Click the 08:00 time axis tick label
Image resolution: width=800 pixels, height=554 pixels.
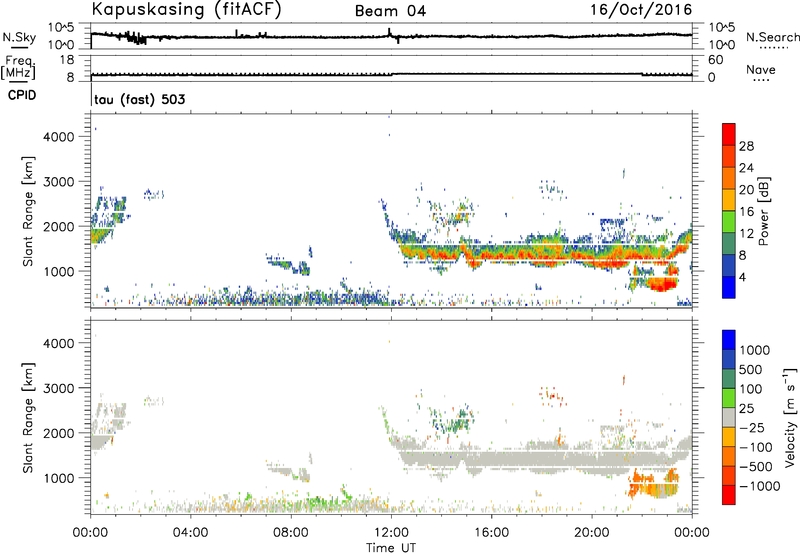pos(291,533)
